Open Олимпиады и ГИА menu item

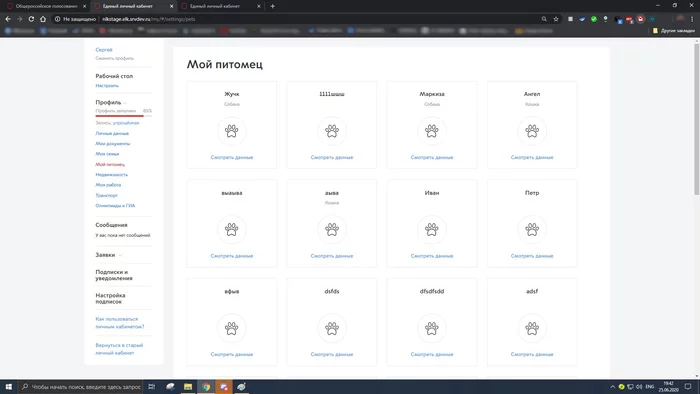(x=115, y=206)
